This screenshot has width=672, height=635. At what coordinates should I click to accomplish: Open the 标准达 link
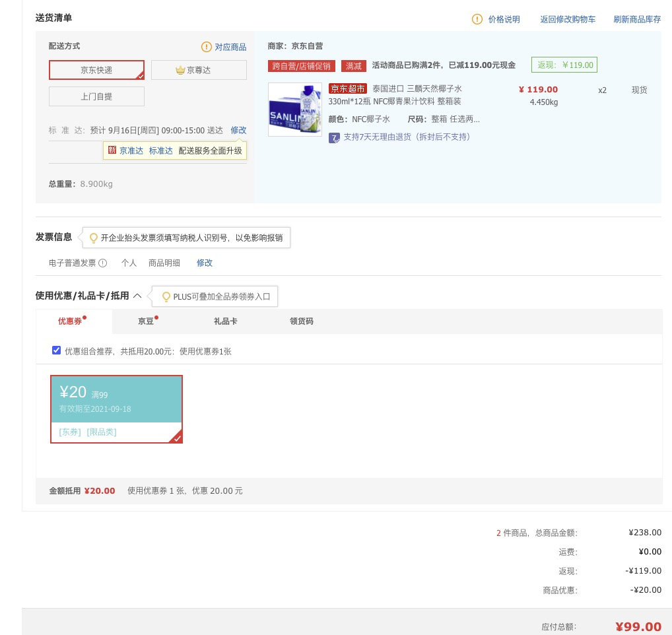160,150
